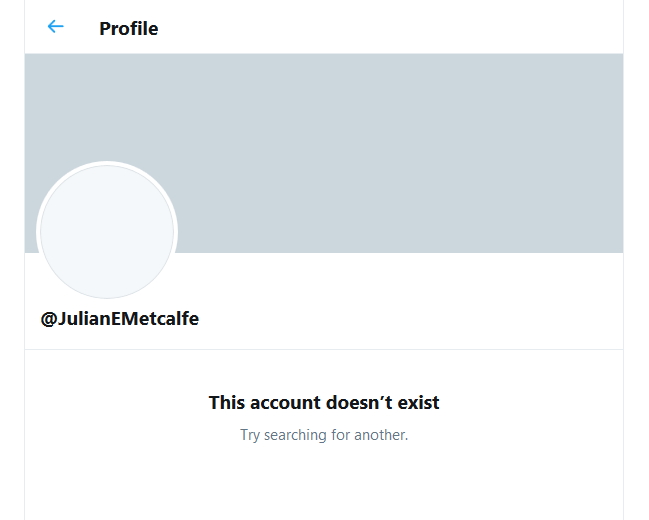Tap the round profile photo placeholder
The width and height of the screenshot is (649, 520).
tap(107, 232)
